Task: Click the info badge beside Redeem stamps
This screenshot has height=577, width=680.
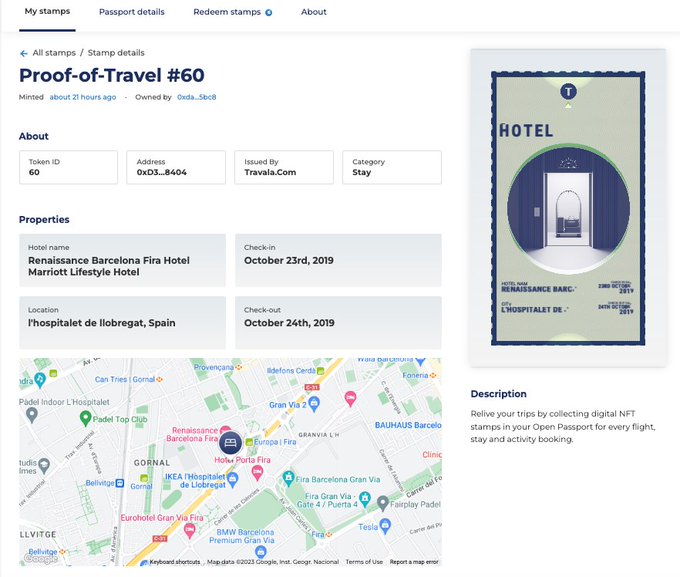Action: pyautogui.click(x=269, y=13)
